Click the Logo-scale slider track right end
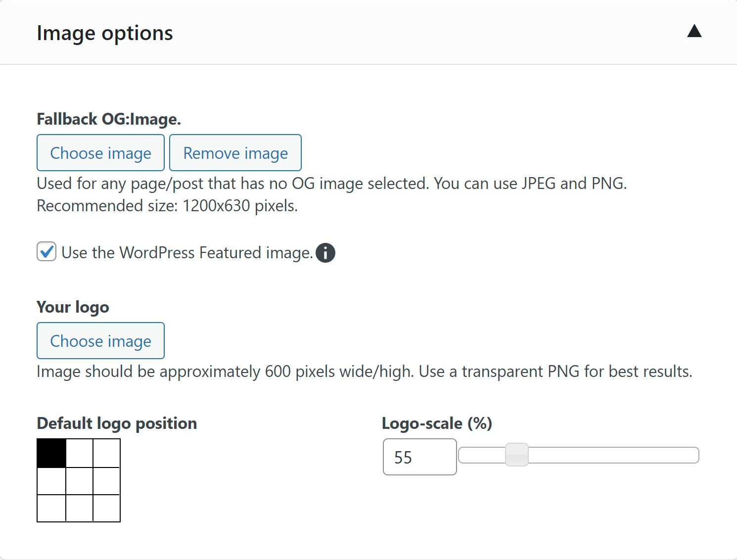The height and width of the screenshot is (560, 737). click(x=691, y=455)
